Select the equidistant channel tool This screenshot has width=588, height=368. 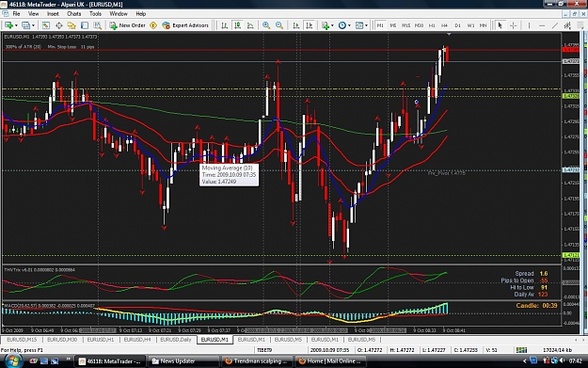coord(567,25)
